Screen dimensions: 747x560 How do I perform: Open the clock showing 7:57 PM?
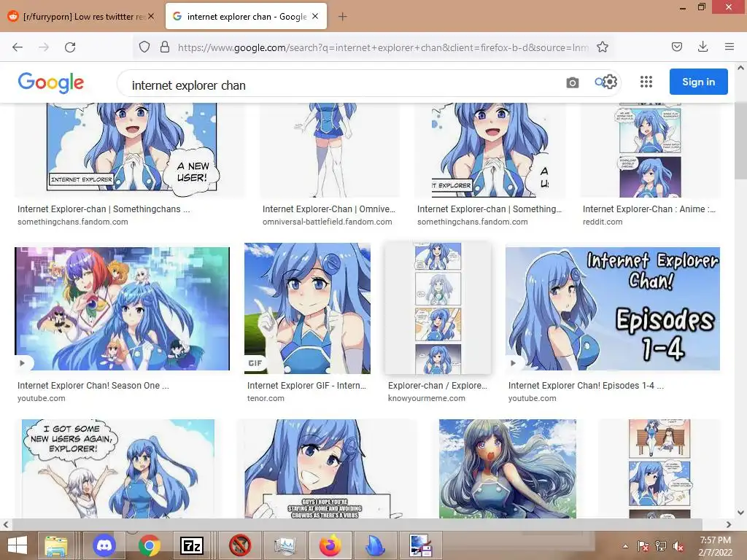pyautogui.click(x=715, y=545)
